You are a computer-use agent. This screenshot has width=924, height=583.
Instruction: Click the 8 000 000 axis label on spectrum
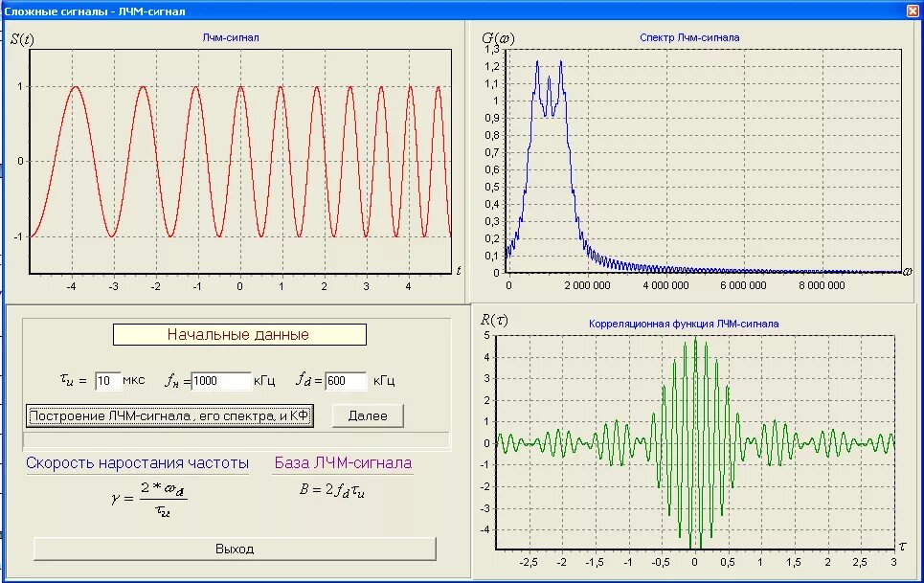click(822, 285)
